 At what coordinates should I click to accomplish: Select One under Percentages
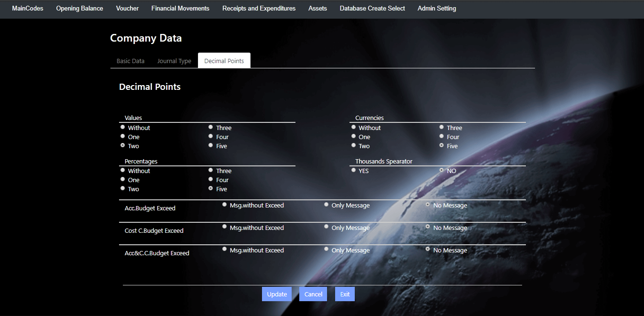(123, 179)
